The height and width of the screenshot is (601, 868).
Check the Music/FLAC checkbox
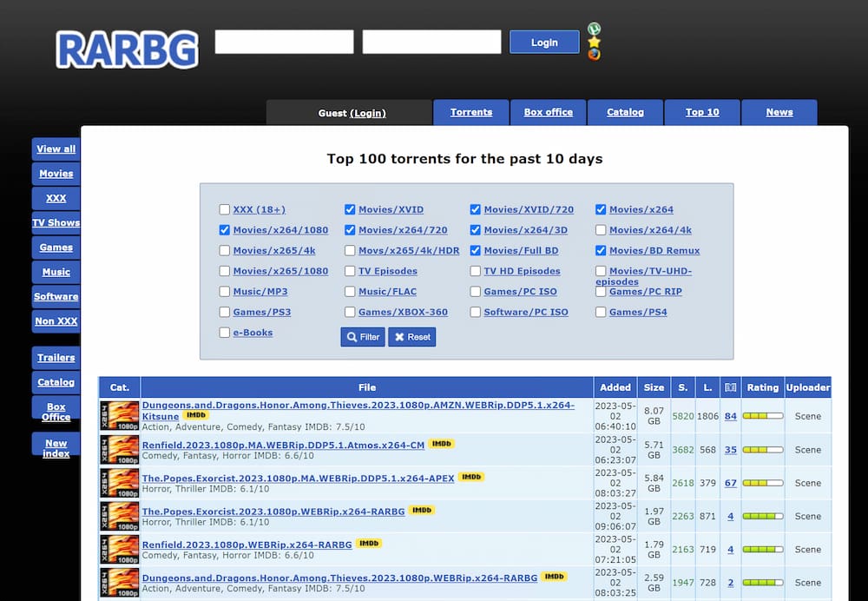(x=350, y=291)
